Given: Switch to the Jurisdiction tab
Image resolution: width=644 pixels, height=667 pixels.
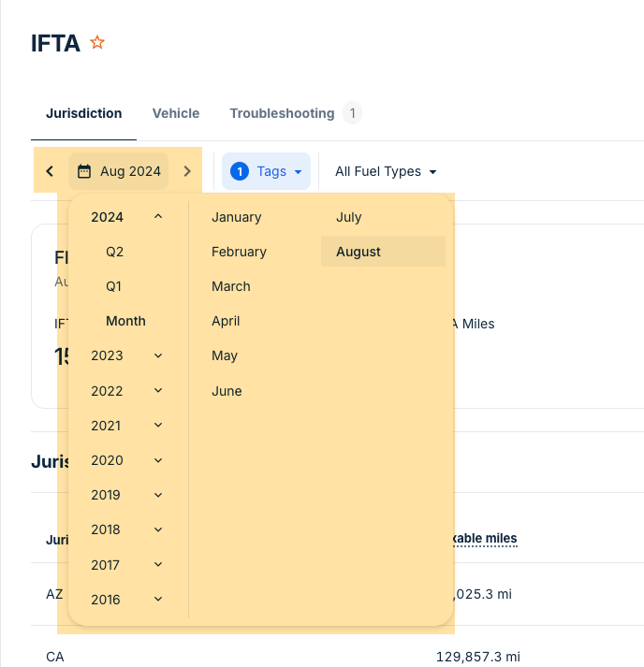Looking at the screenshot, I should pyautogui.click(x=84, y=113).
